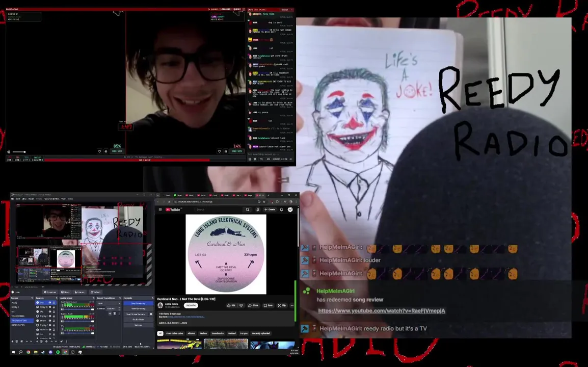Remove selected scene with trash icon
Viewport: 588px width, 367px height.
16,342
